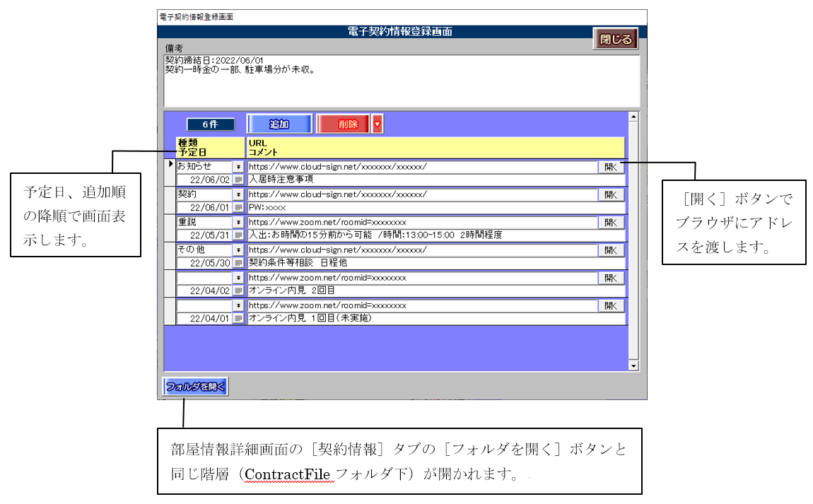Select the first row via its record selector arrow

coord(170,165)
